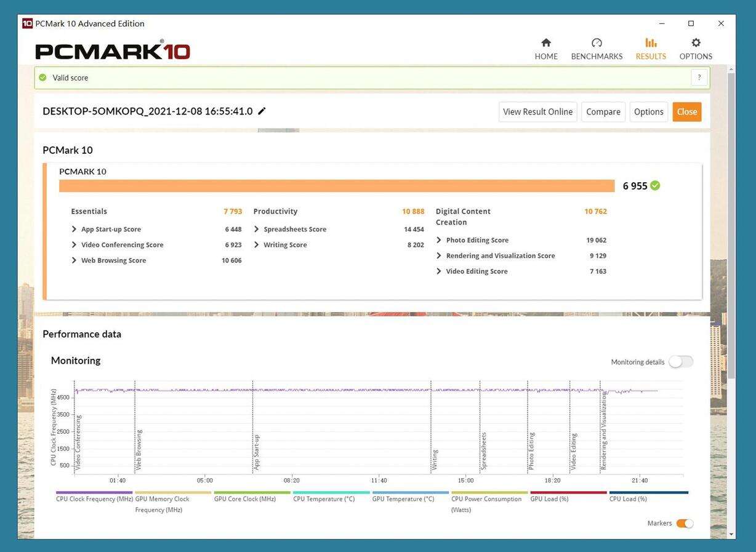756x552 pixels.
Task: Click the Essentials heading
Action: pyautogui.click(x=89, y=211)
